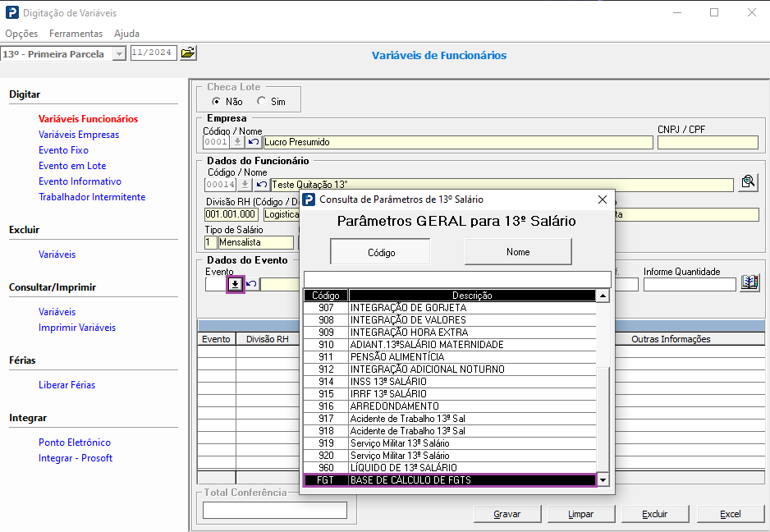Click the Prosoft P icon in main title bar
This screenshot has width=770, height=532.
pyautogui.click(x=11, y=12)
